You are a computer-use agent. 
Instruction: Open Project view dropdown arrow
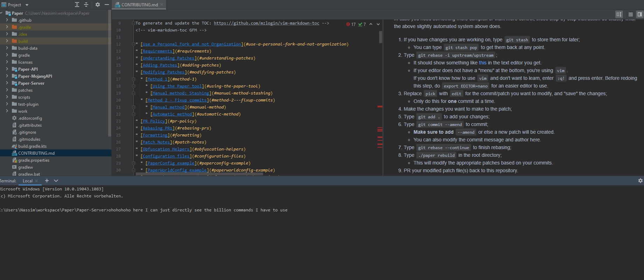coord(27,5)
